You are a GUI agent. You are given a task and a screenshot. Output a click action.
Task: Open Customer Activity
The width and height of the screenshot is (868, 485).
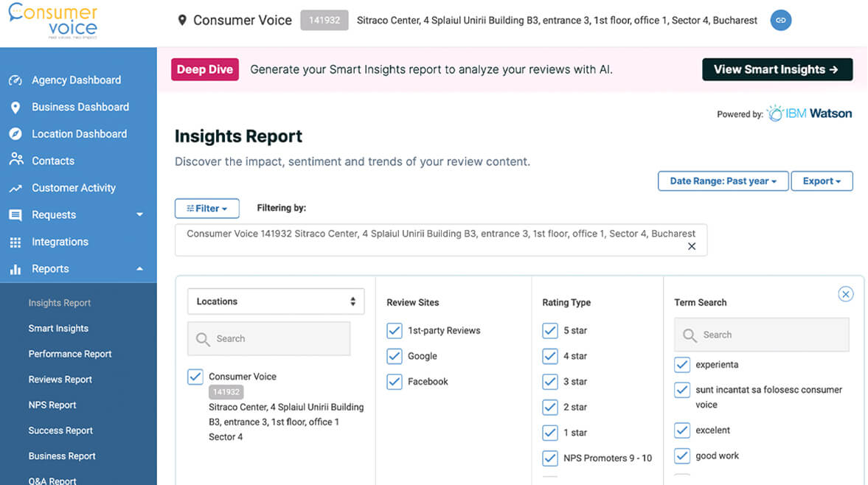point(74,188)
